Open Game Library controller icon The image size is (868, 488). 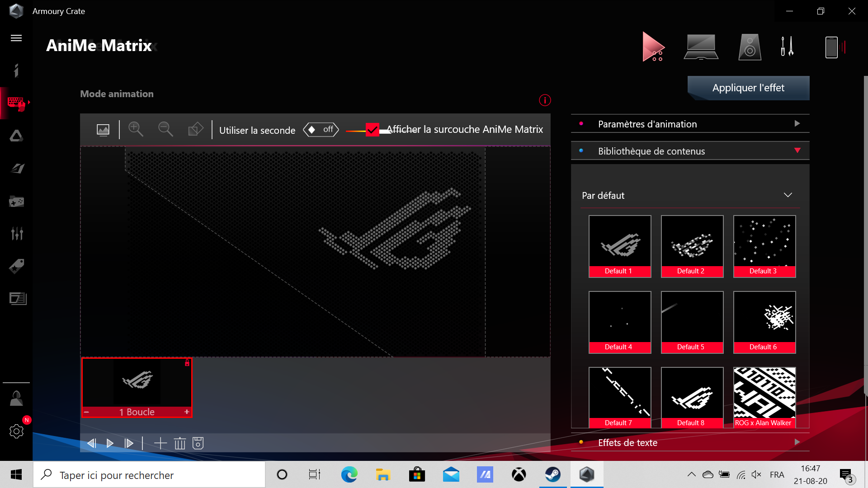17,202
